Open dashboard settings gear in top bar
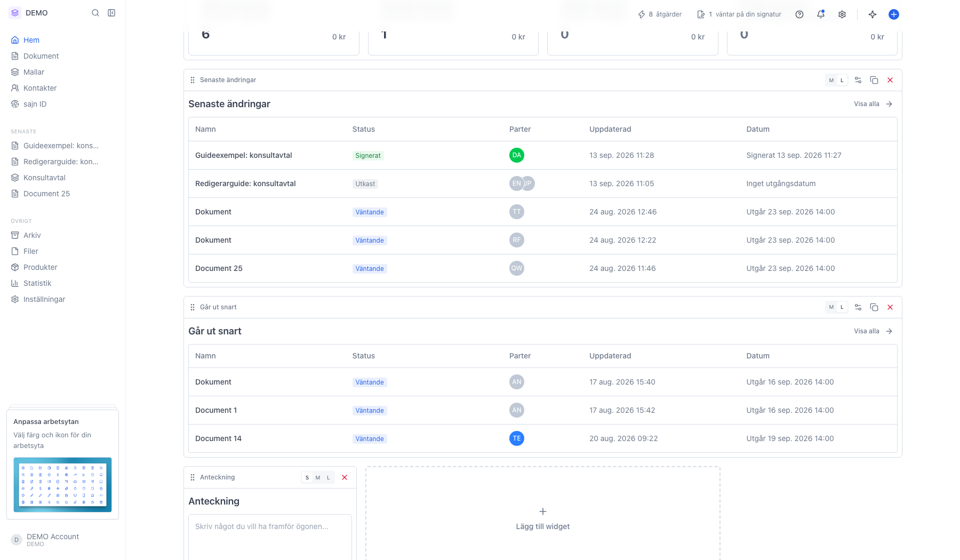The height and width of the screenshot is (560, 960). pyautogui.click(x=842, y=14)
